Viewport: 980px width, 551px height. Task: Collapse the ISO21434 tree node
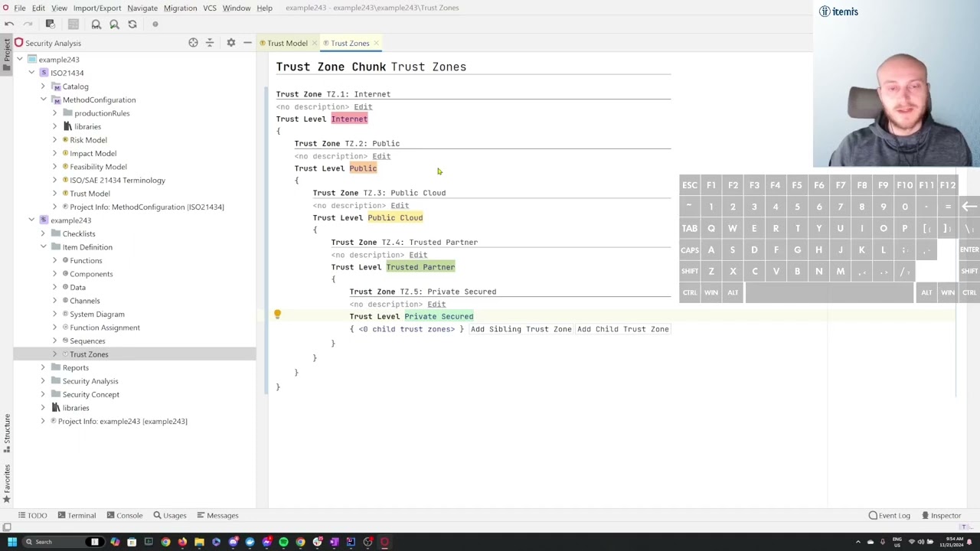[31, 73]
